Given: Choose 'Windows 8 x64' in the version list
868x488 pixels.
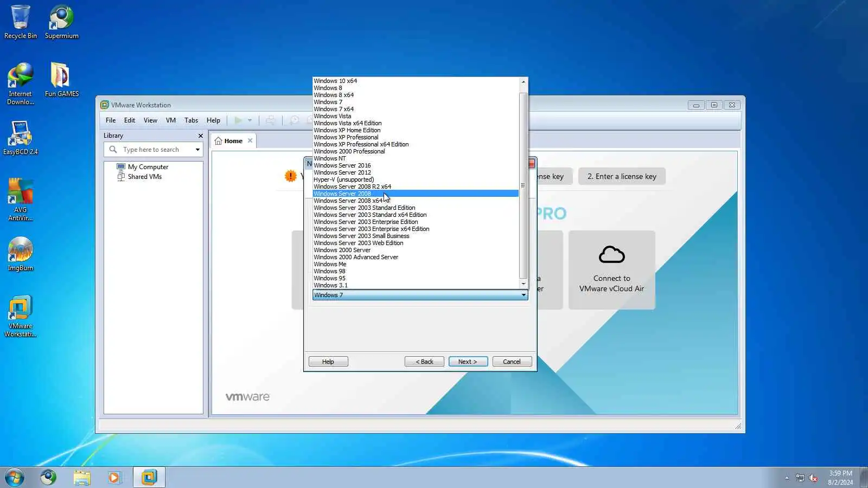Looking at the screenshot, I should click(x=416, y=95).
